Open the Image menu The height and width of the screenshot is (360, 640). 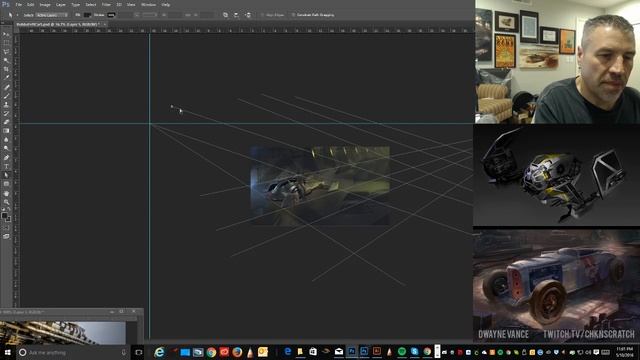[x=45, y=4]
